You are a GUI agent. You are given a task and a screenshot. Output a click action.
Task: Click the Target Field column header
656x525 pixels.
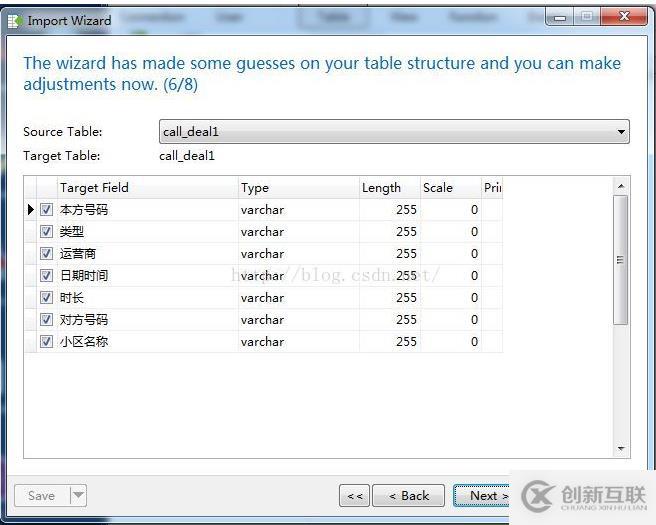pyautogui.click(x=148, y=187)
